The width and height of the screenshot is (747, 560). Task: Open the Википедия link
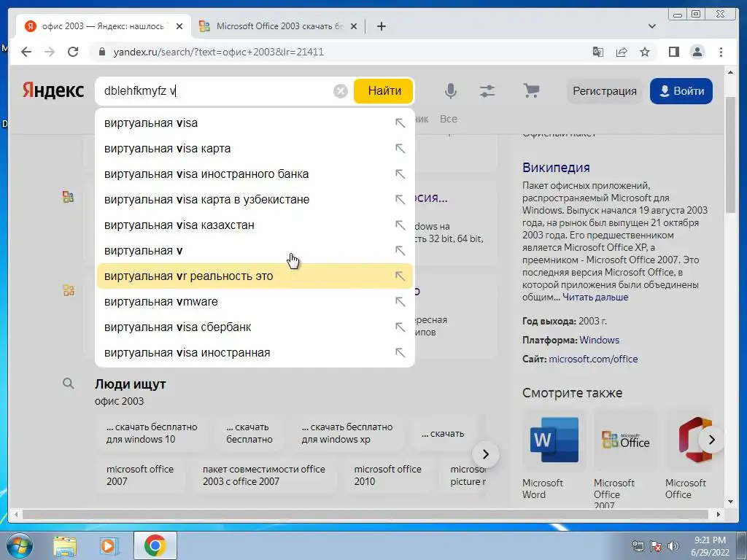(556, 168)
